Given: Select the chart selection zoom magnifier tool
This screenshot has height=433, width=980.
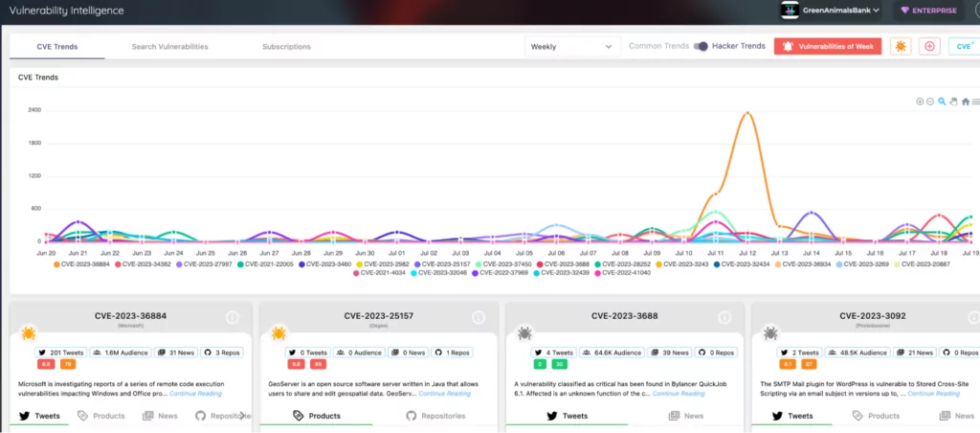Looking at the screenshot, I should tap(942, 102).
